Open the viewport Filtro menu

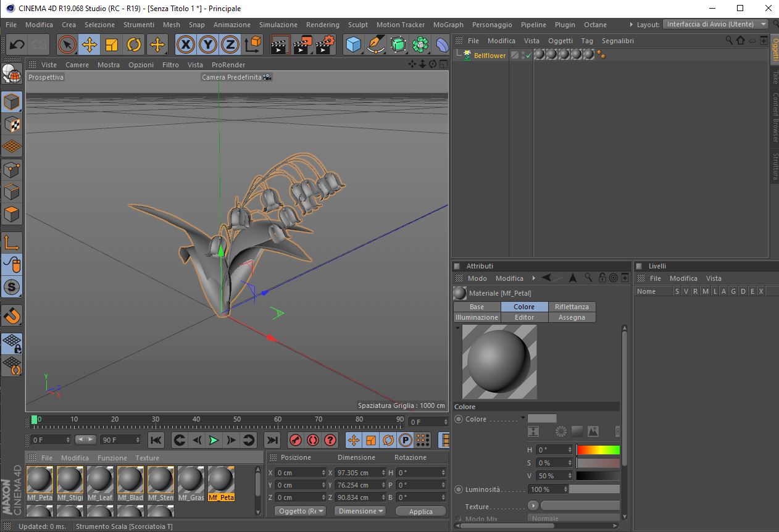click(x=170, y=65)
